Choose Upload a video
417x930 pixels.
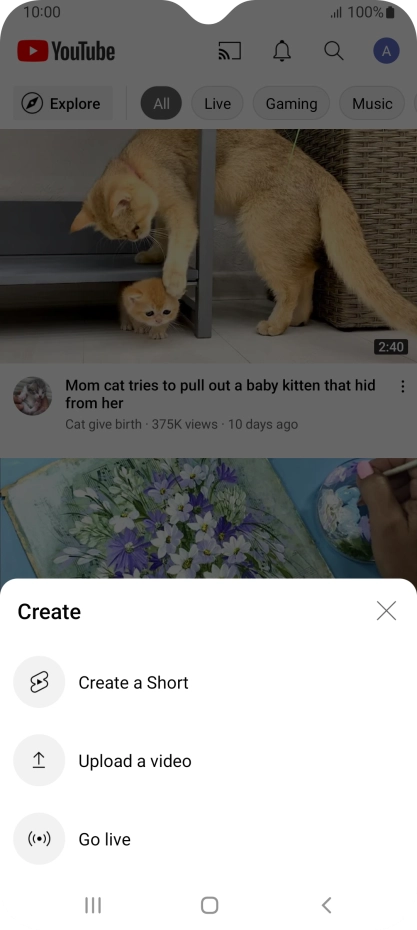click(x=135, y=761)
